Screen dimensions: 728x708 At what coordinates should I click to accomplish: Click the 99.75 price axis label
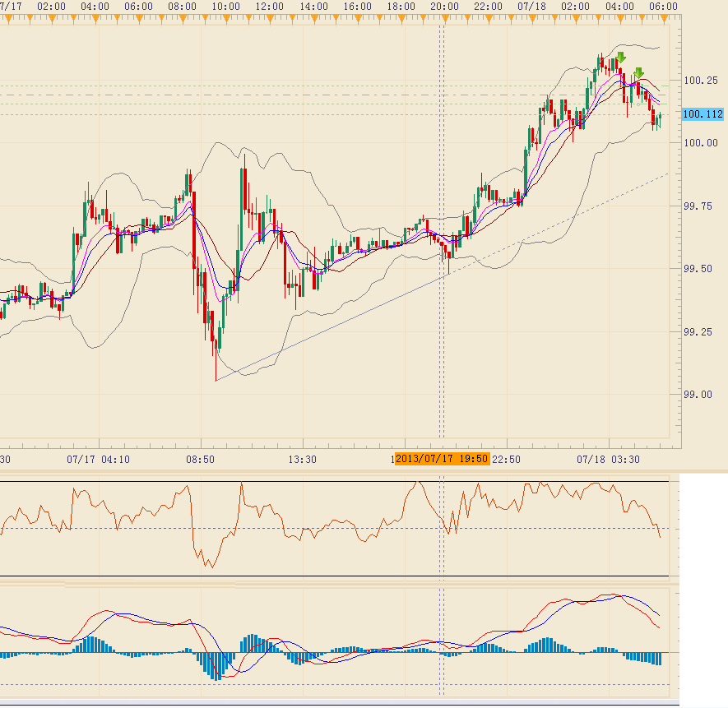point(698,206)
